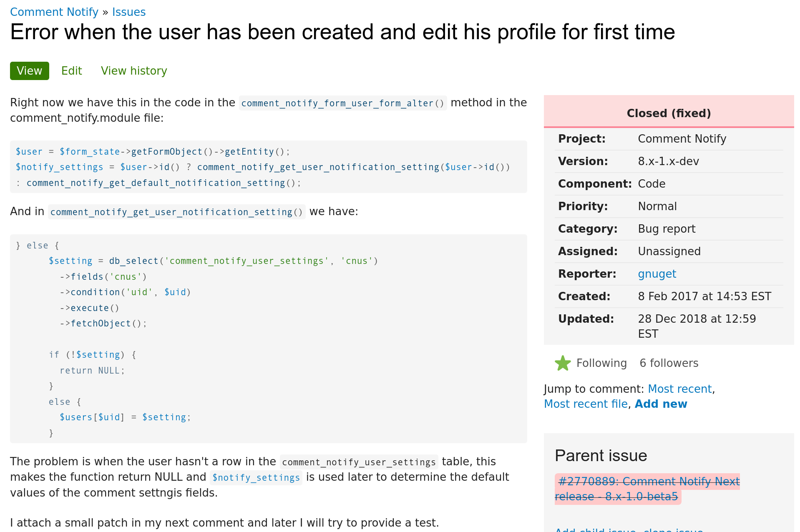Open the View history tab
The height and width of the screenshot is (532, 800).
pyautogui.click(x=134, y=71)
